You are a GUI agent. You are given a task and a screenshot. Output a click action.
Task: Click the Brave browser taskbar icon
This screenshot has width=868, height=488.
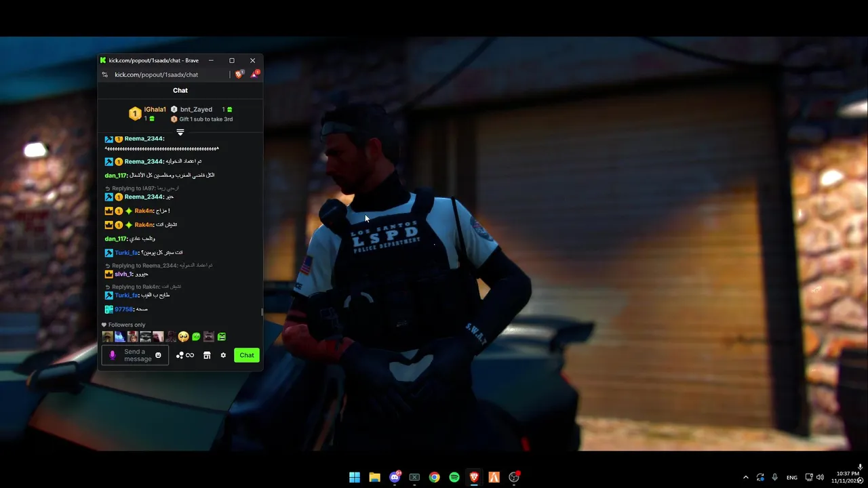(x=474, y=477)
